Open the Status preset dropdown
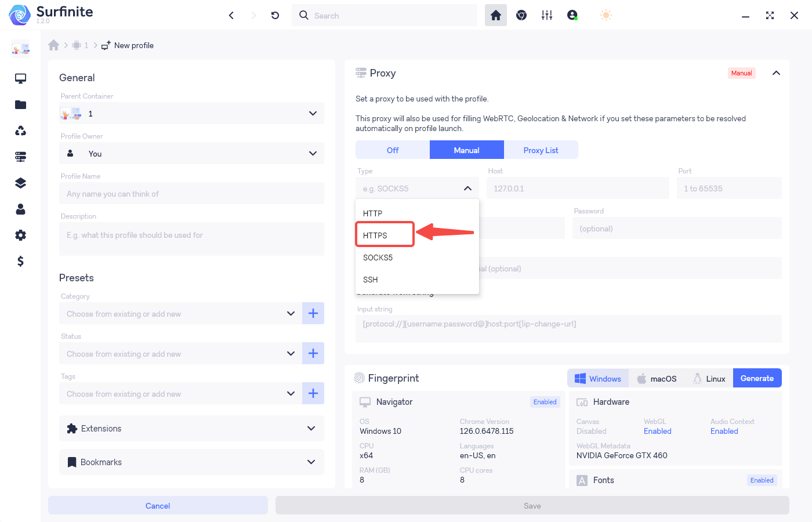The width and height of the screenshot is (812, 522). coord(180,353)
